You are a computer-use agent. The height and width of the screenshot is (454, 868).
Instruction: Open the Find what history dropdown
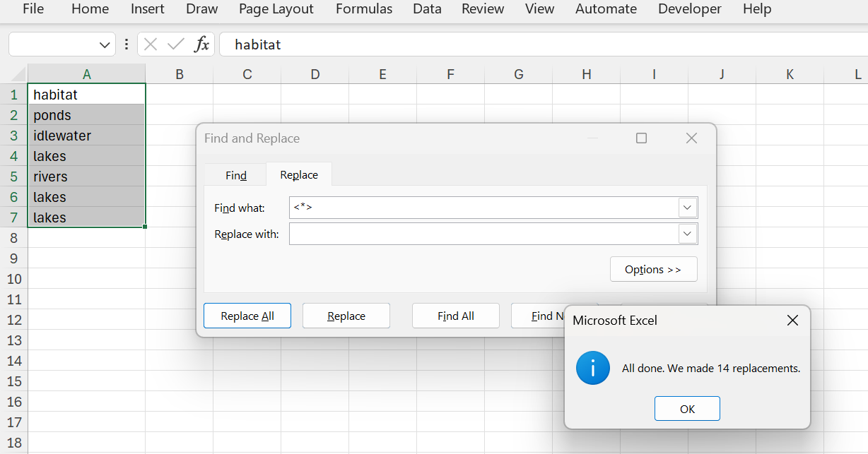(688, 208)
